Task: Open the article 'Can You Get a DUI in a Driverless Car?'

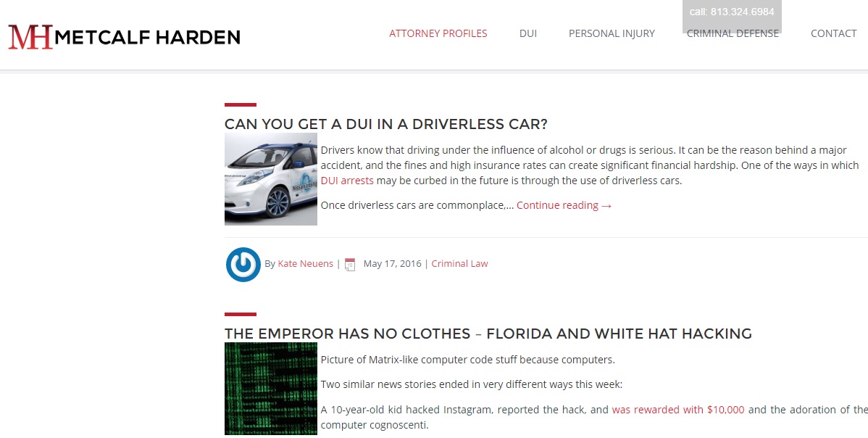Action: [386, 124]
